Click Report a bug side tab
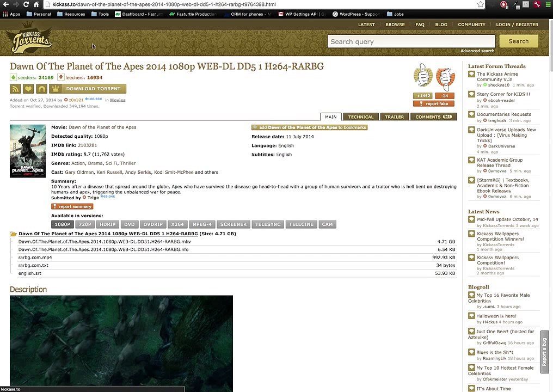Image resolution: width=553 pixels, height=392 pixels. [x=544, y=352]
